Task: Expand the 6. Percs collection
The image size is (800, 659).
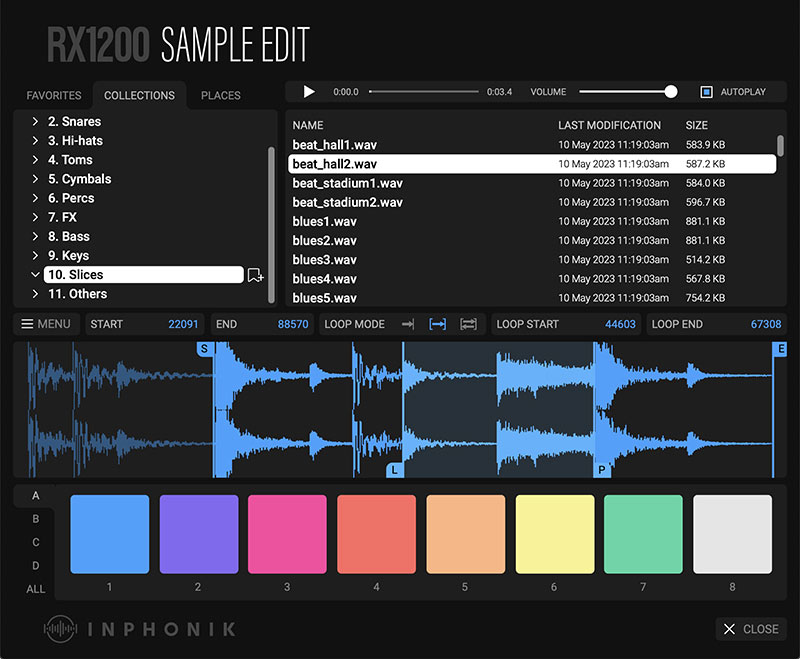Action: (35, 198)
